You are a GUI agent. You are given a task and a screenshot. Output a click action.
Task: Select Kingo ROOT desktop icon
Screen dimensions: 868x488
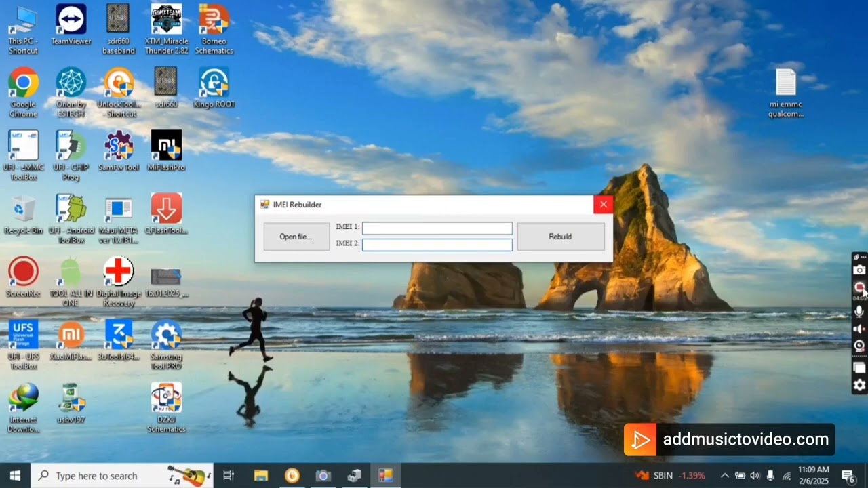coord(214,88)
